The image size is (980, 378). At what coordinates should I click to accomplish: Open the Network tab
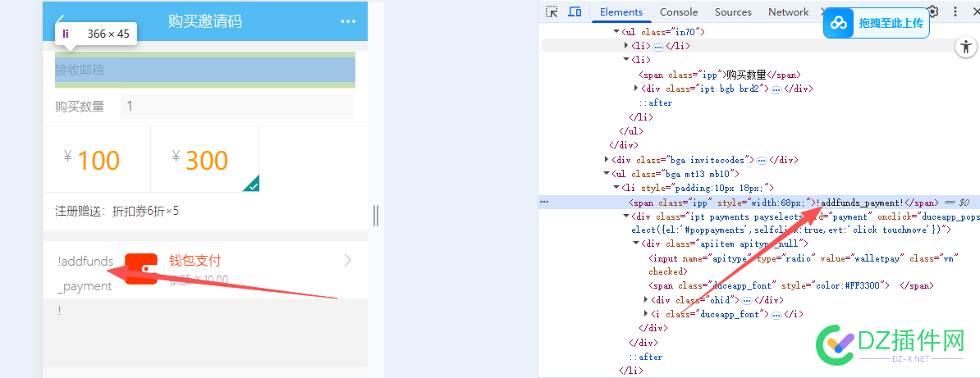pos(788,11)
